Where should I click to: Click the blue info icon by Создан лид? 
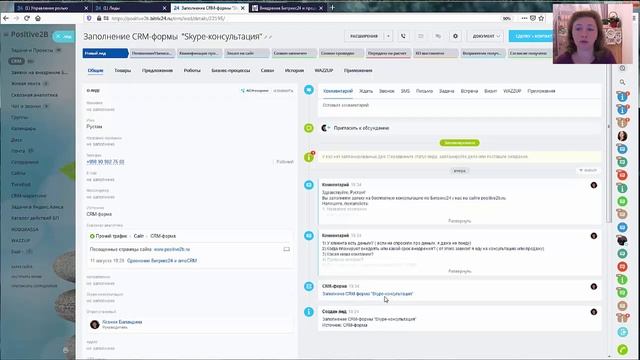coord(309,312)
